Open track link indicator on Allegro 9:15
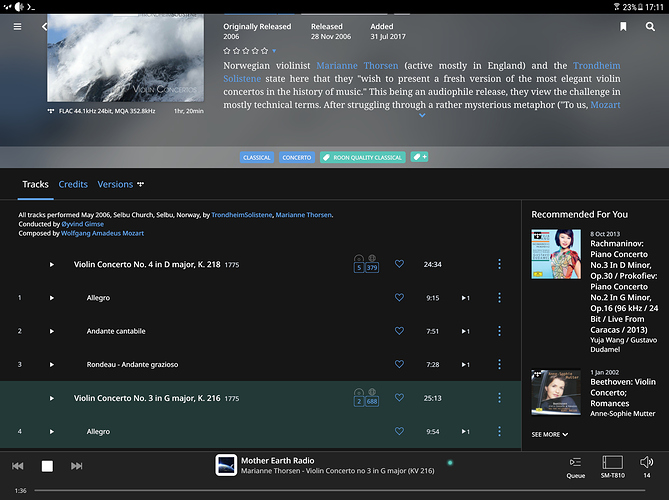The image size is (669, 500). [x=465, y=298]
